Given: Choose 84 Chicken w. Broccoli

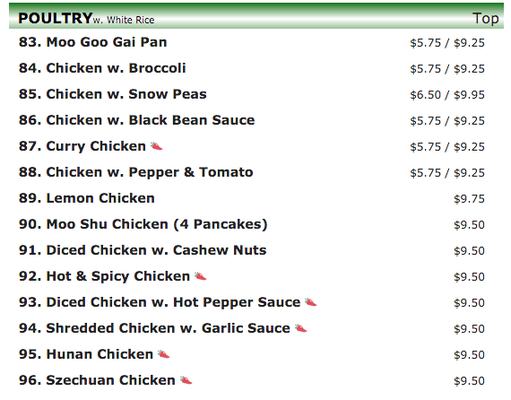Looking at the screenshot, I should [x=102, y=68].
